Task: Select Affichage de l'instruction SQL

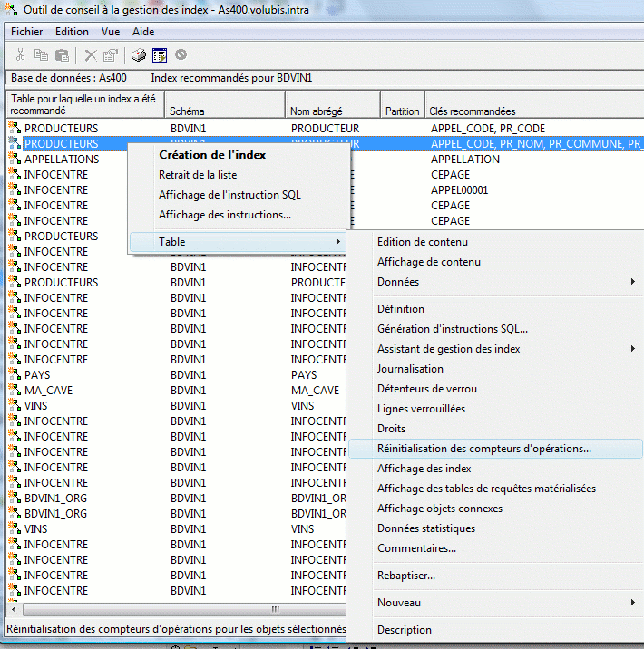Action: (239, 195)
